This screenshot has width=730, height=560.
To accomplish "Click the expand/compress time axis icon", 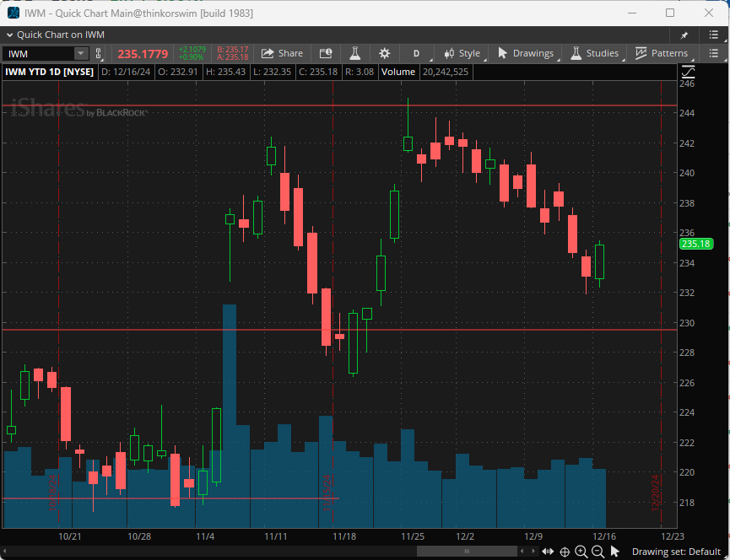I will [x=548, y=552].
